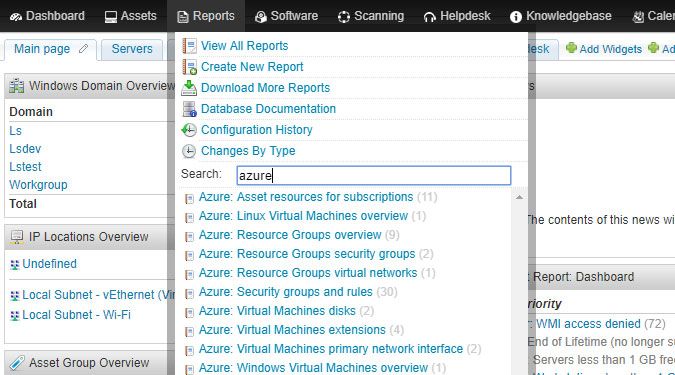This screenshot has width=675, height=375.
Task: Click the Assets monitor icon
Action: point(111,17)
